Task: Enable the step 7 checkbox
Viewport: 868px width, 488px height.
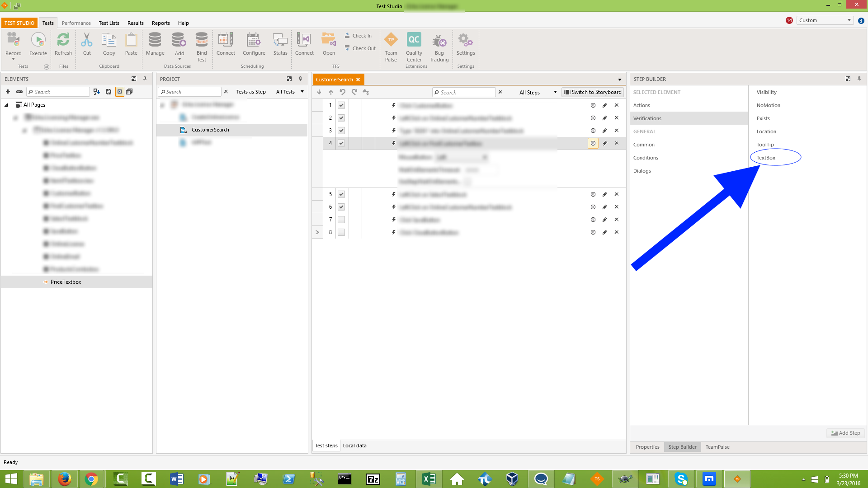Action: click(x=341, y=220)
